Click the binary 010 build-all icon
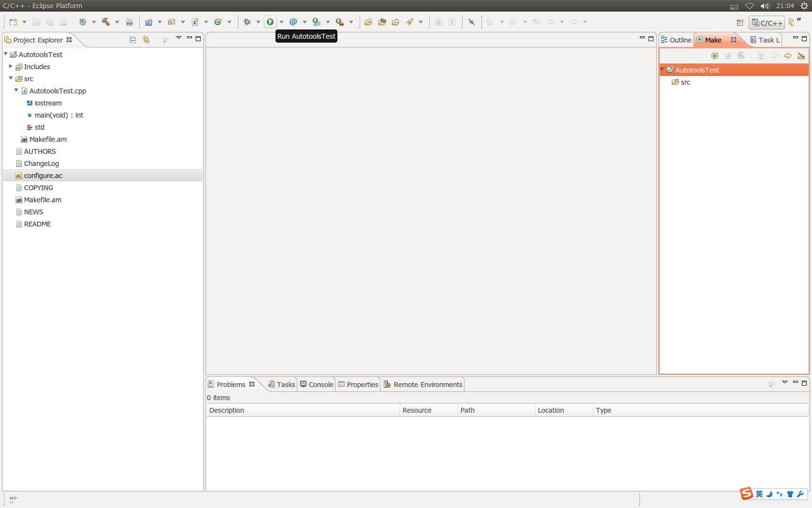The image size is (812, 508). click(129, 22)
